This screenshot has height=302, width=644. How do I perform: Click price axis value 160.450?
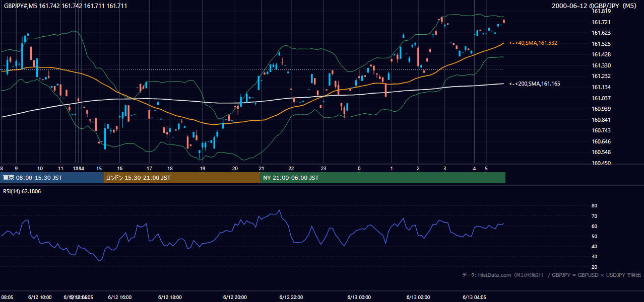pos(601,164)
